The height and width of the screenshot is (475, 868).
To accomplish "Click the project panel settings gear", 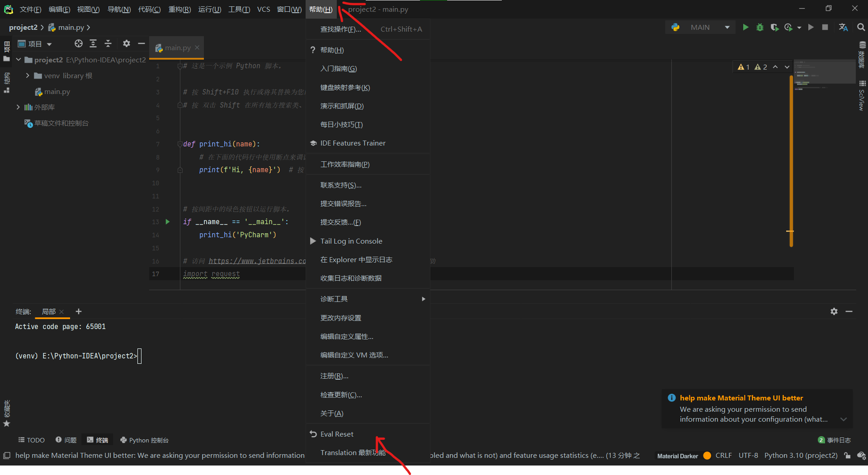I will pyautogui.click(x=127, y=43).
